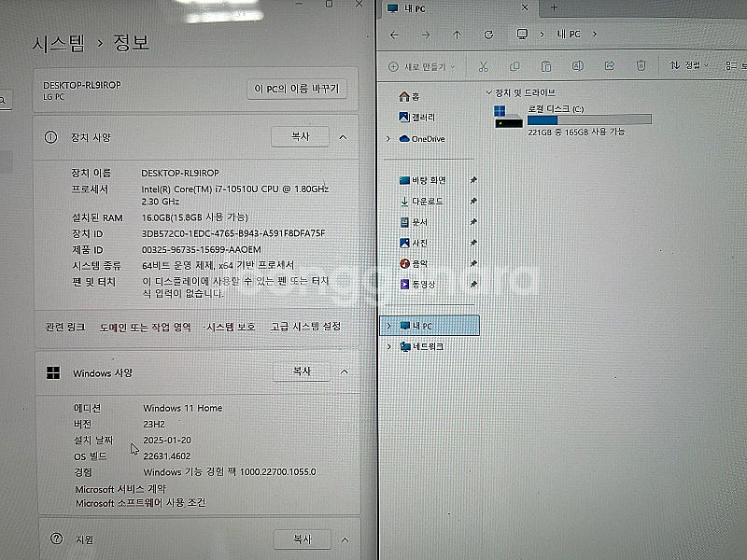Image resolution: width=747 pixels, height=560 pixels.
Task: Click the Share icon in Explorer toolbar
Action: pos(610,66)
